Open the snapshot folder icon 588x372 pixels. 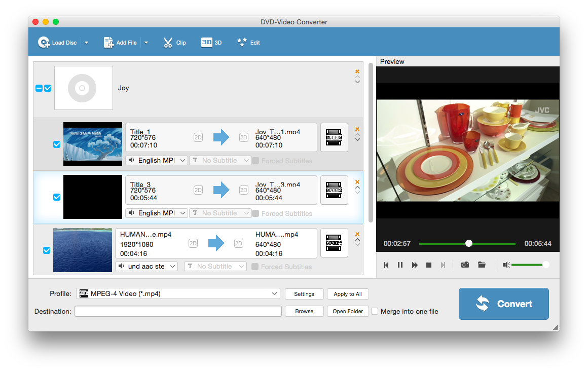[482, 265]
